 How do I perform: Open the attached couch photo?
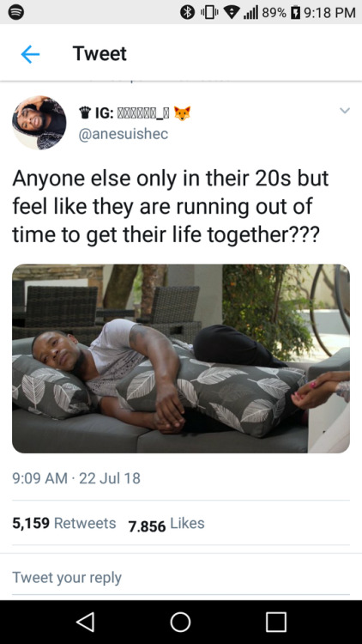click(181, 359)
